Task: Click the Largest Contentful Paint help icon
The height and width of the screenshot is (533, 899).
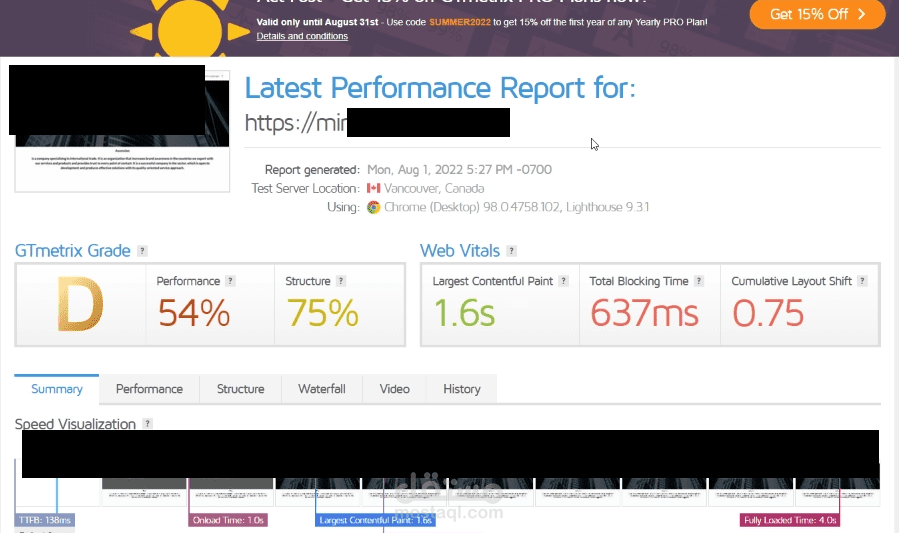Action: (x=564, y=281)
